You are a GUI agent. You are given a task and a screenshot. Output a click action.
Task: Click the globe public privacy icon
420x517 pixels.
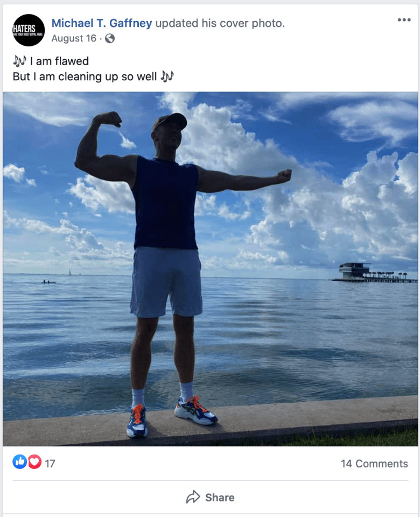click(110, 39)
